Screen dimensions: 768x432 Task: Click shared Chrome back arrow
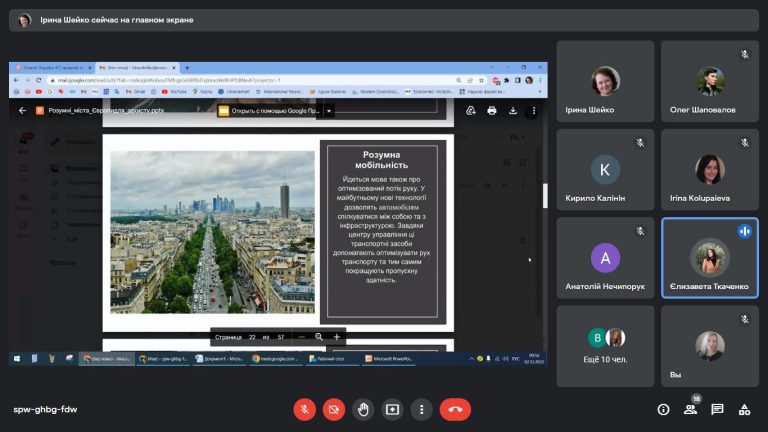(16, 80)
